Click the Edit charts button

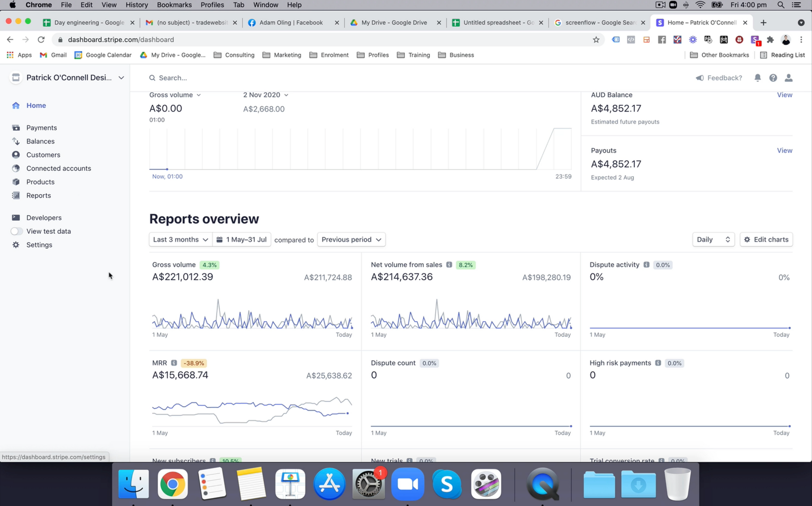click(766, 239)
